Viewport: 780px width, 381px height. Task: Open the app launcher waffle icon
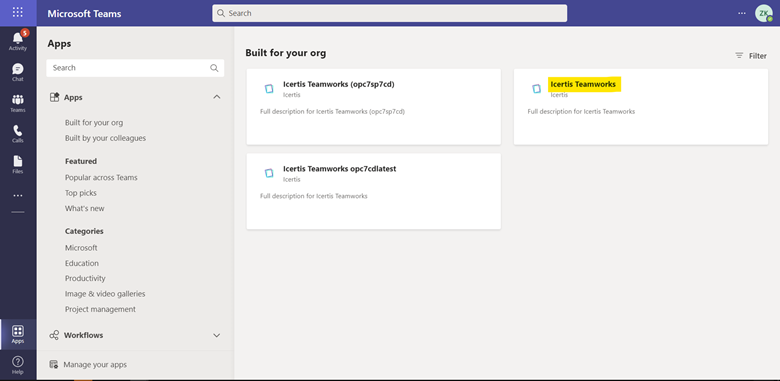[x=18, y=12]
